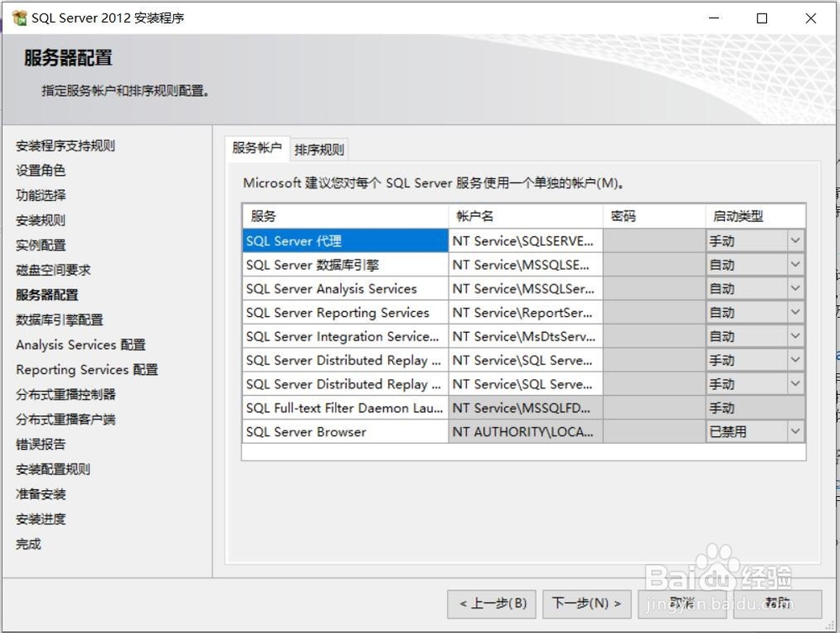840x633 pixels.
Task: Switch to the 服务帐户 tab
Action: pyautogui.click(x=257, y=148)
